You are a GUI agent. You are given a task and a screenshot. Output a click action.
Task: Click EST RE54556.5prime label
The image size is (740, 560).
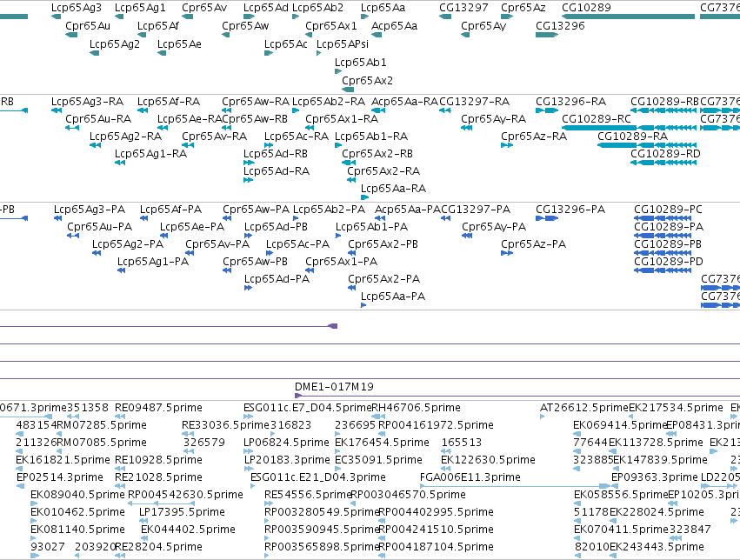pos(308,495)
